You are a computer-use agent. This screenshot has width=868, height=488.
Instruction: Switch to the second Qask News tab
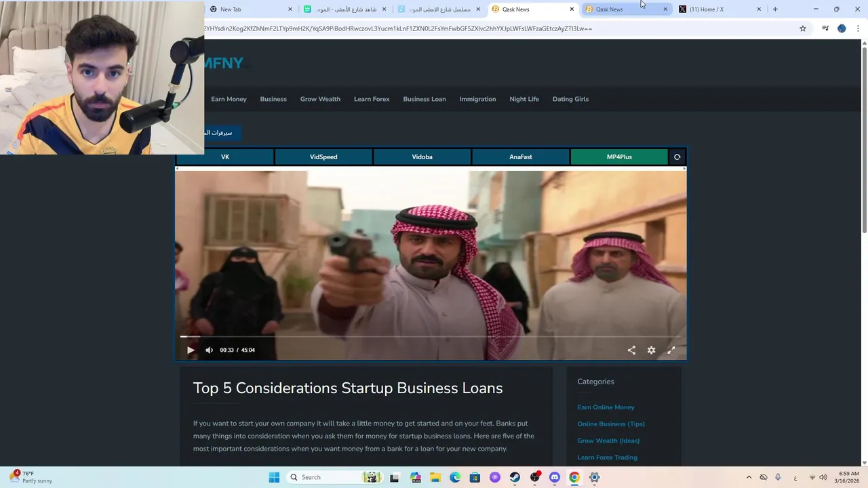(x=625, y=9)
